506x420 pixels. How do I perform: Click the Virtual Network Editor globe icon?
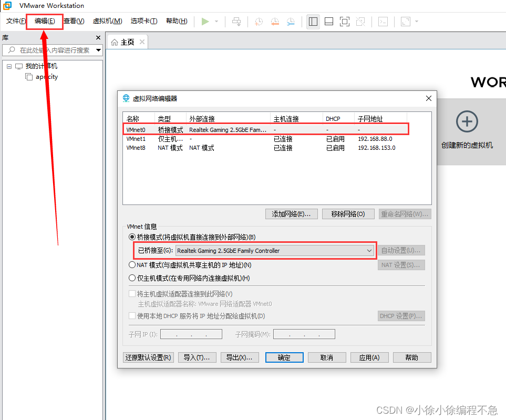tap(126, 98)
